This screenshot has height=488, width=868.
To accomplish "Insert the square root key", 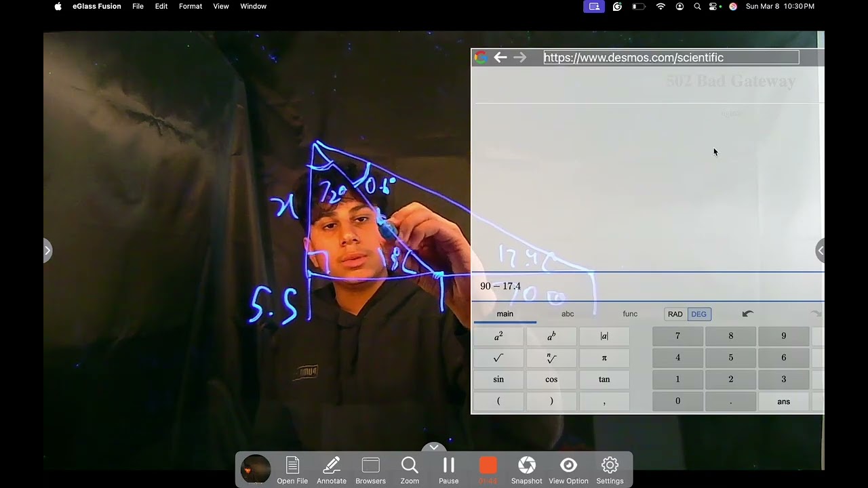I will 498,358.
